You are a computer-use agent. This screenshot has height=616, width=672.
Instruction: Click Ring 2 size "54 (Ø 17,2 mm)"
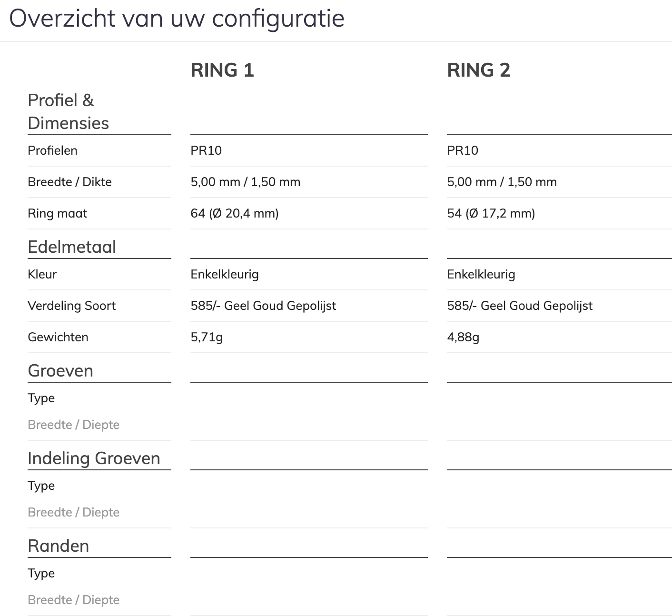(491, 213)
